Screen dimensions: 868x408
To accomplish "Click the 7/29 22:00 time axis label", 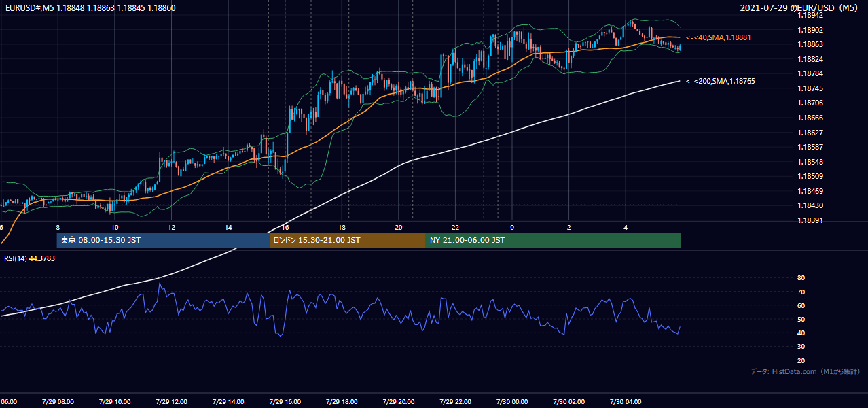I will 455,401.
